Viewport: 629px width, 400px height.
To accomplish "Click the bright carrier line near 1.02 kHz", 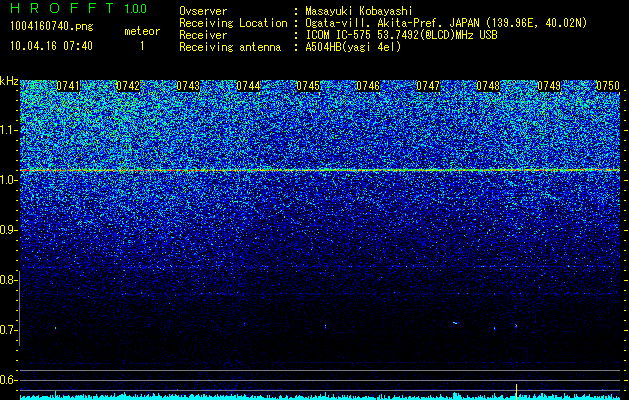I will (x=320, y=170).
